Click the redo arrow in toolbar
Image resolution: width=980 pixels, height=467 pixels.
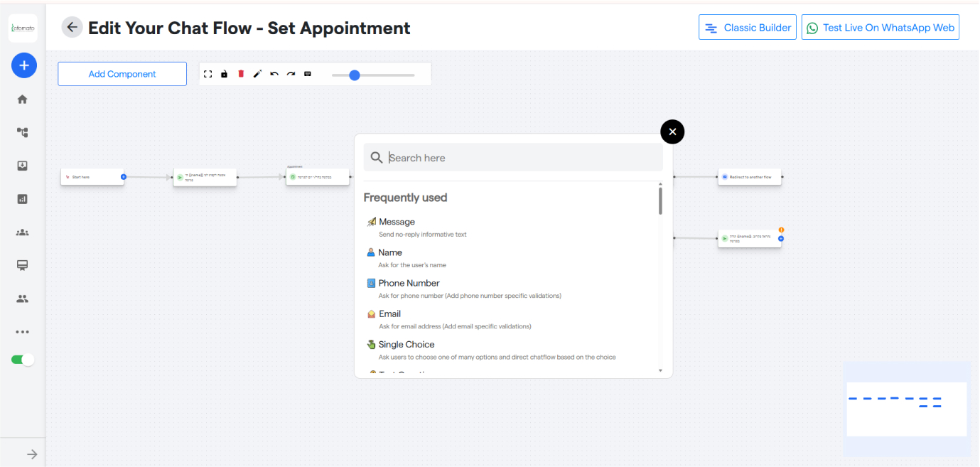tap(291, 74)
